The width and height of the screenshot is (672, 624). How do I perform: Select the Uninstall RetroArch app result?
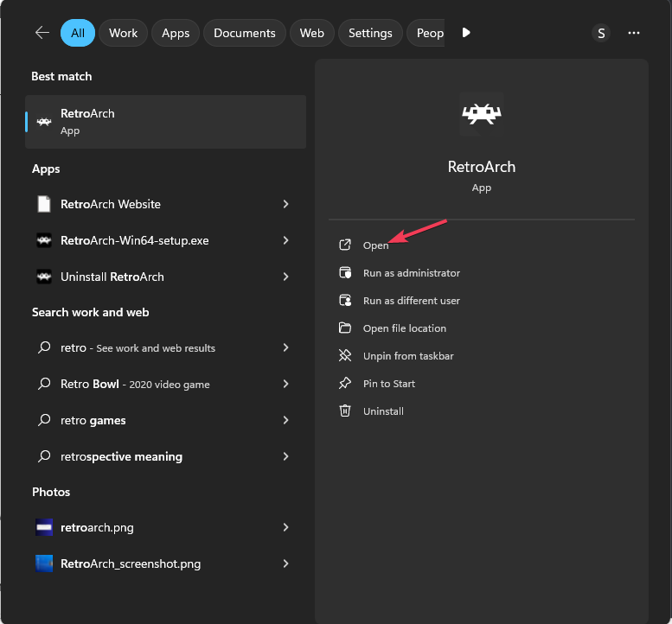pos(165,277)
